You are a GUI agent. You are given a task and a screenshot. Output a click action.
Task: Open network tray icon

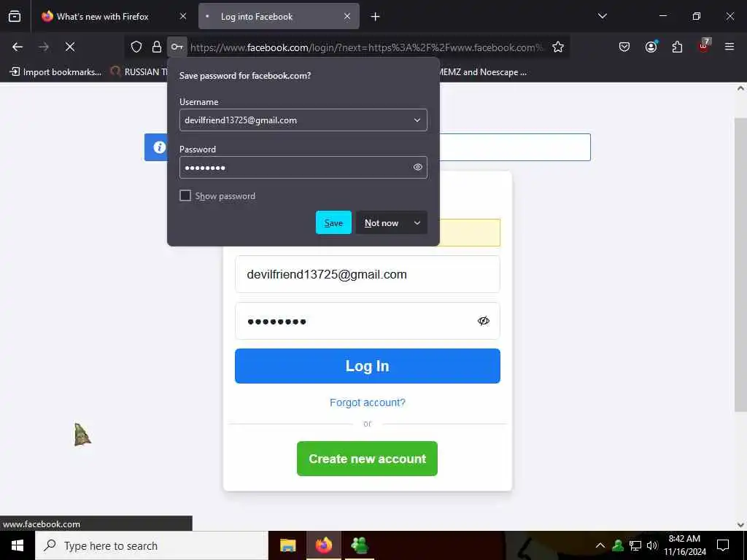[635, 545]
